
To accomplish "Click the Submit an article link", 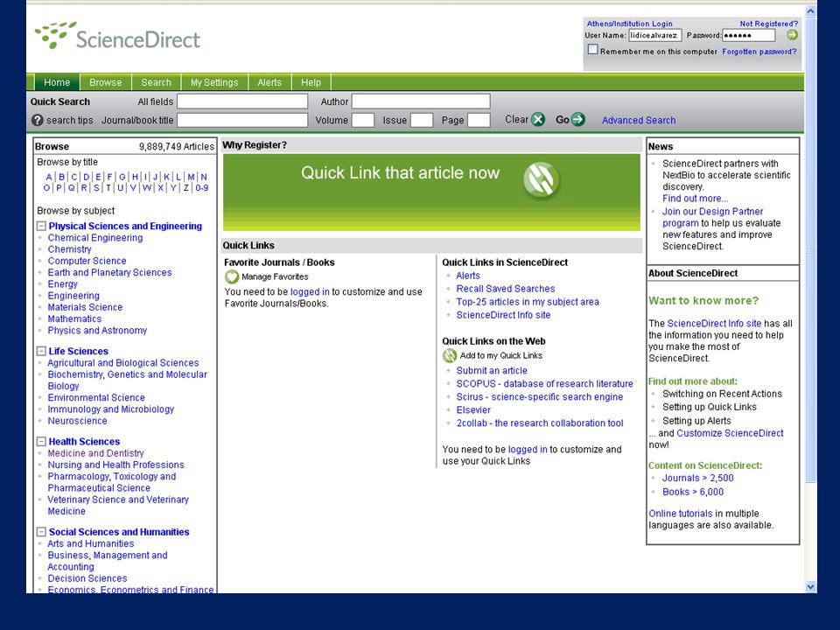I will click(491, 371).
